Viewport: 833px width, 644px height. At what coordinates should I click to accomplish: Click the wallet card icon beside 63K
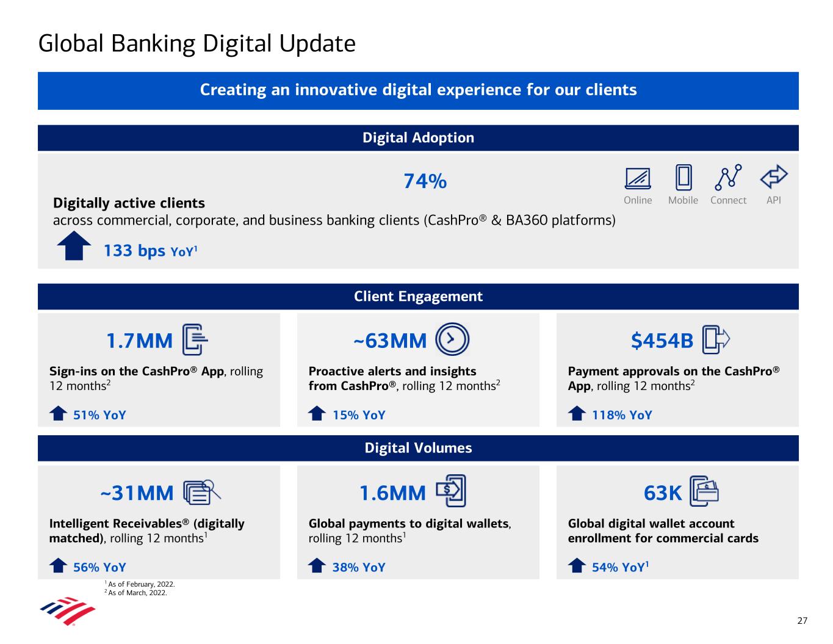point(704,491)
